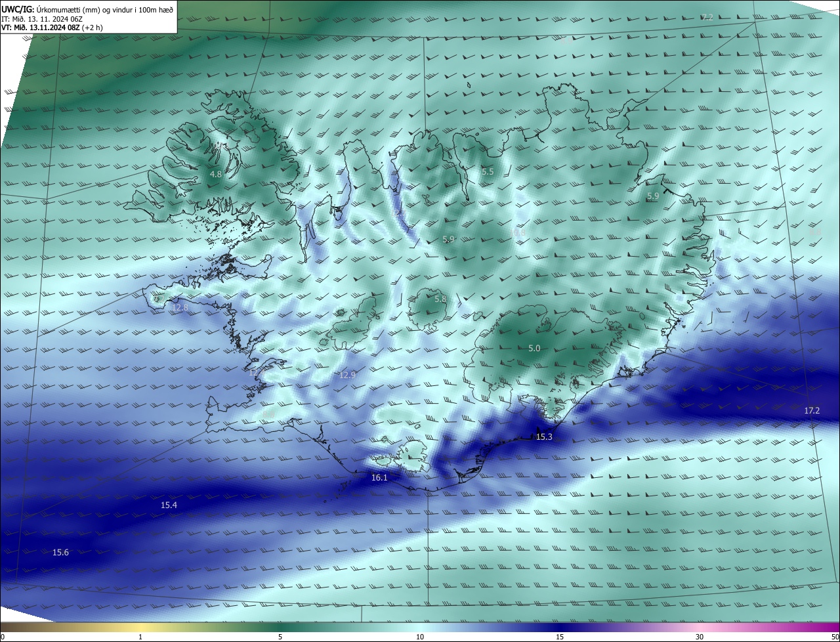Click the 7.2 value label on the map

tap(707, 17)
